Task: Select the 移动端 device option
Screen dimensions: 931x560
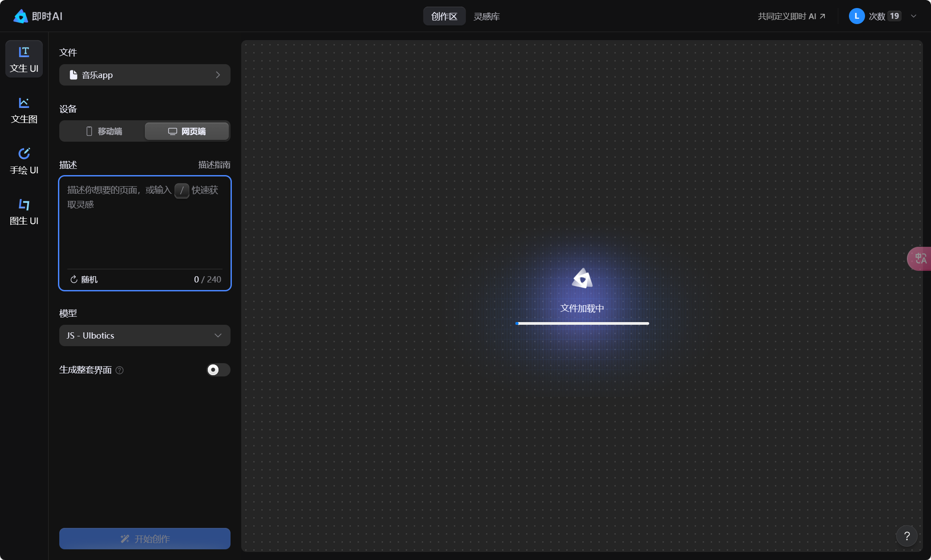Action: (x=103, y=131)
